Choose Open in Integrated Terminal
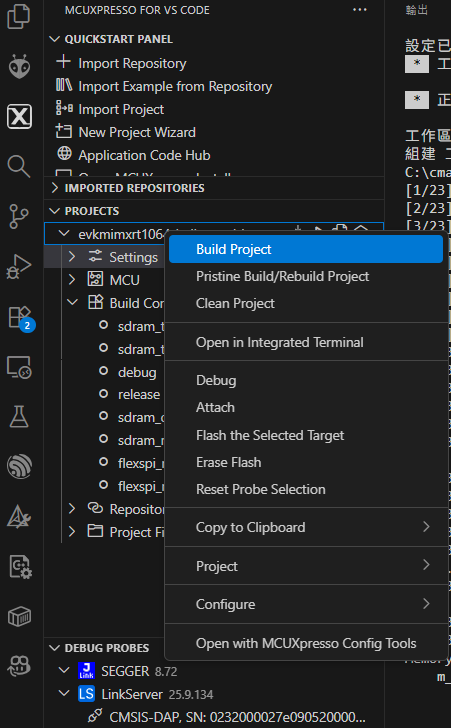 306,342
